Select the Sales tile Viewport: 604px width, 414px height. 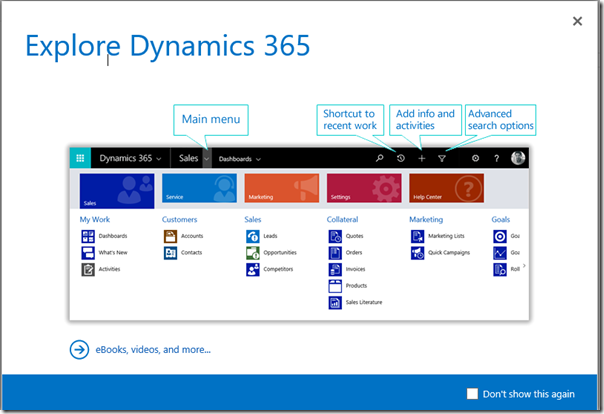(x=117, y=191)
